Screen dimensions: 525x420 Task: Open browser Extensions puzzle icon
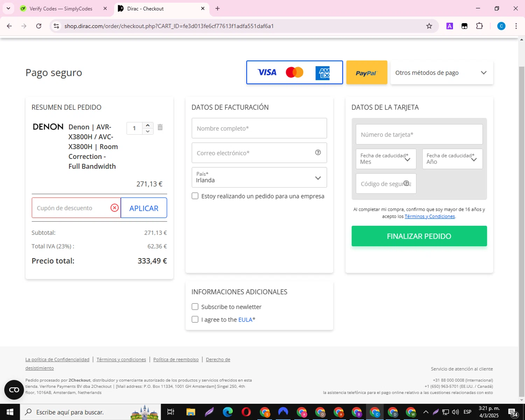[479, 26]
